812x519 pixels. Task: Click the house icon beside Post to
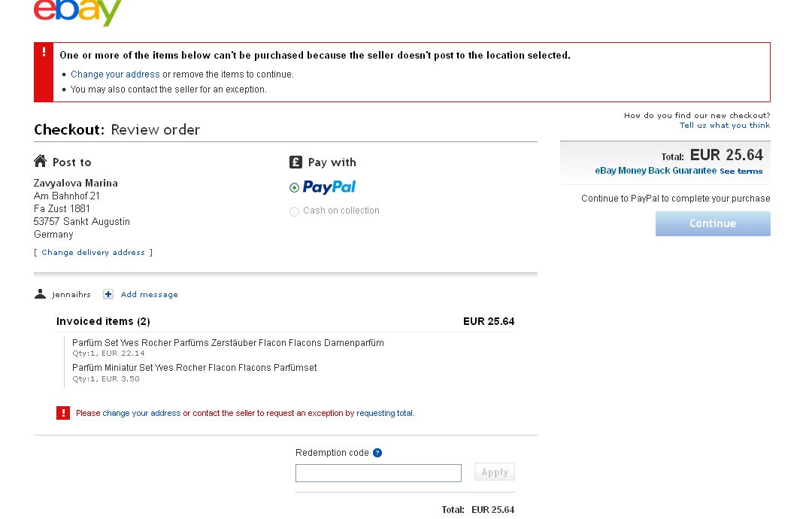(x=41, y=162)
